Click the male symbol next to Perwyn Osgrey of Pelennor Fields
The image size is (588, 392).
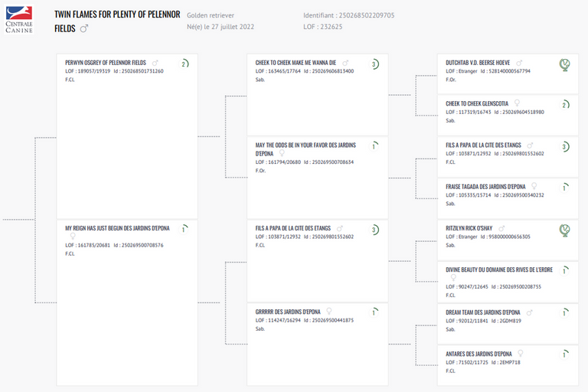(x=155, y=63)
